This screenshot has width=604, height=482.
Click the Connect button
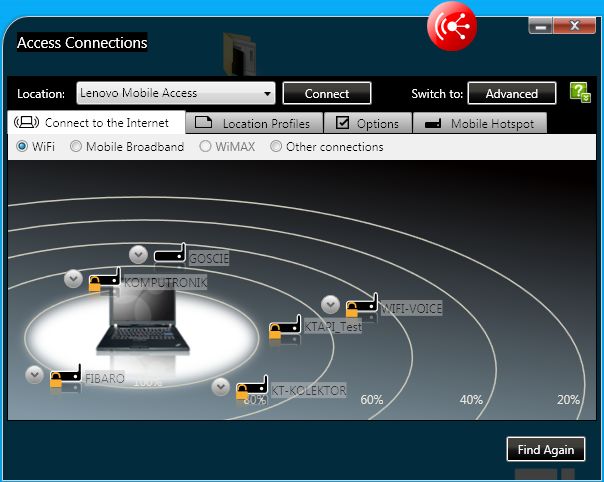point(327,93)
